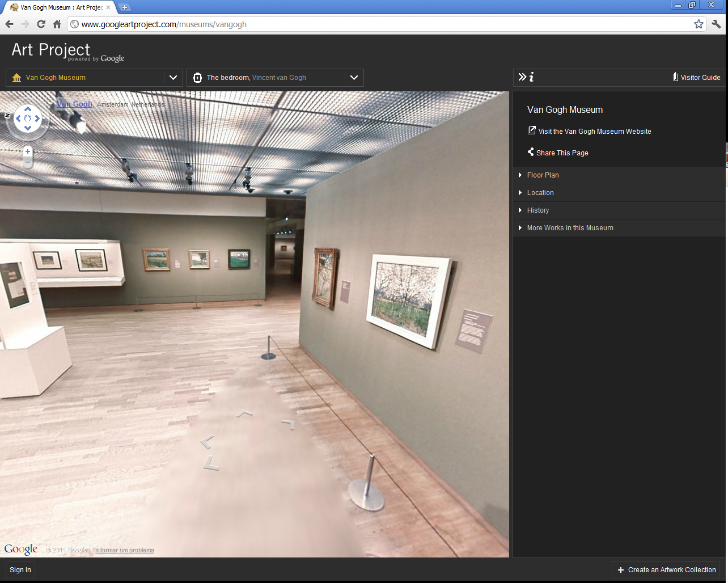This screenshot has width=728, height=583.
Task: Click the Visitor Guide book icon
Action: [675, 77]
